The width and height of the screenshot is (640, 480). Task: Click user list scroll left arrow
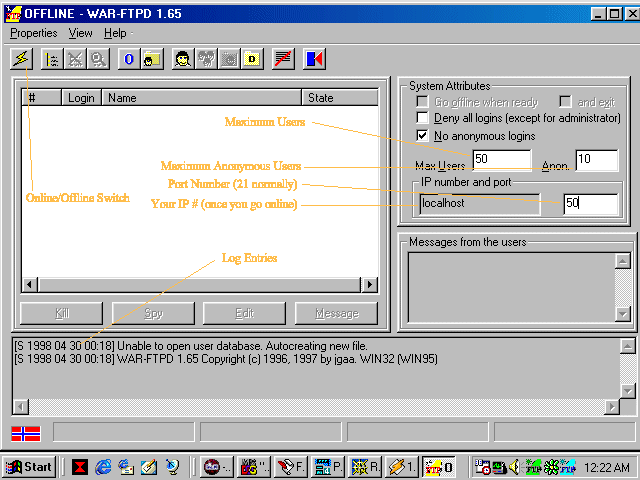pyautogui.click(x=29, y=284)
